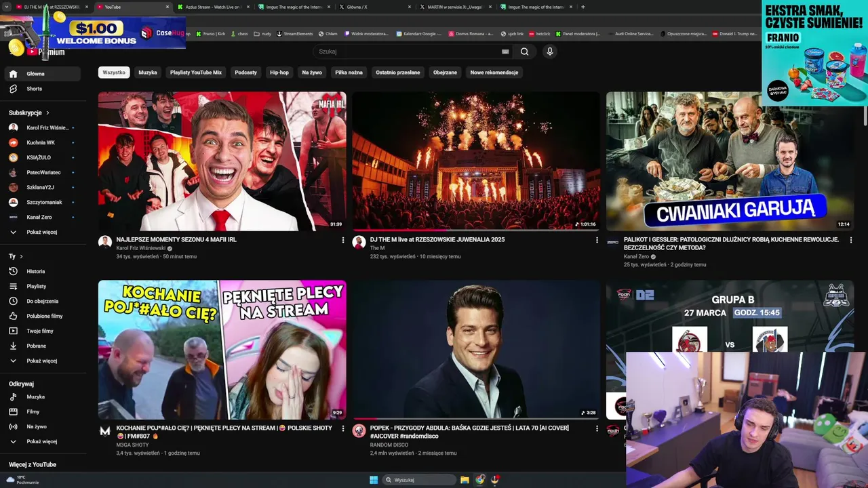The height and width of the screenshot is (488, 868).
Task: Open File Explorer from taskbar
Action: (x=465, y=480)
